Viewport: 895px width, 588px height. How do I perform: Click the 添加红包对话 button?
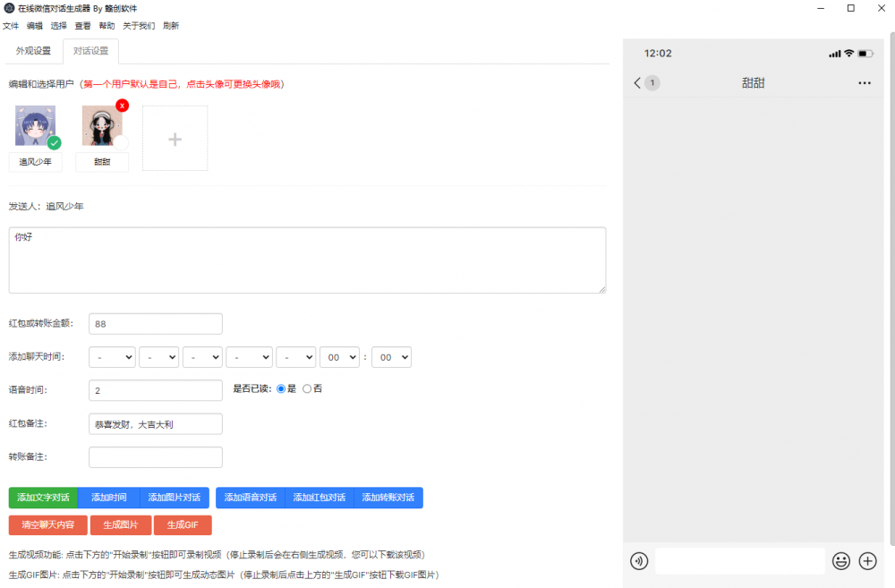point(320,498)
